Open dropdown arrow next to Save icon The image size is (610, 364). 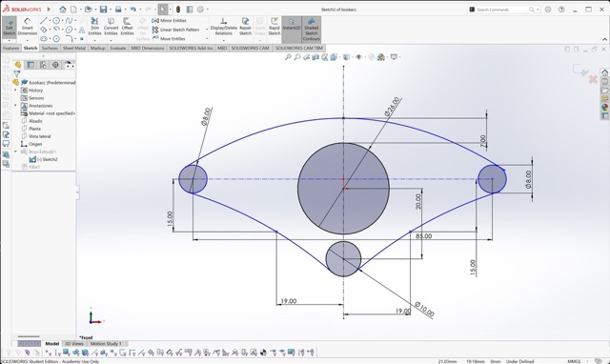[111, 10]
